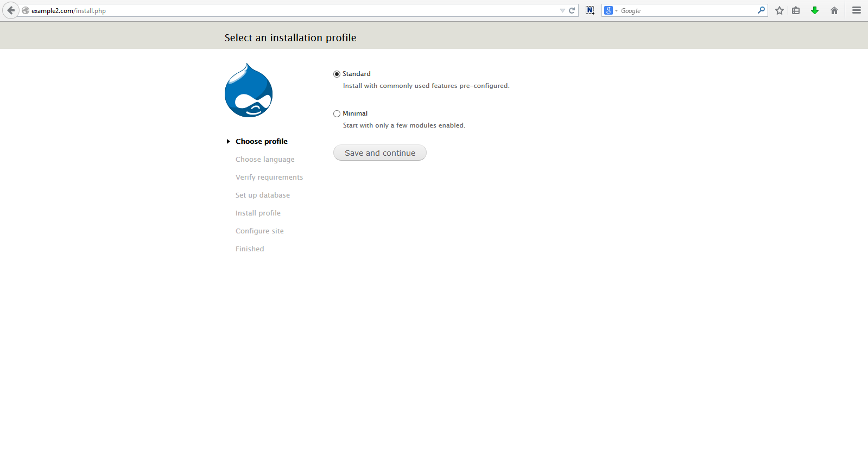Click the Set up database step text
This screenshot has width=868, height=450.
tap(263, 195)
